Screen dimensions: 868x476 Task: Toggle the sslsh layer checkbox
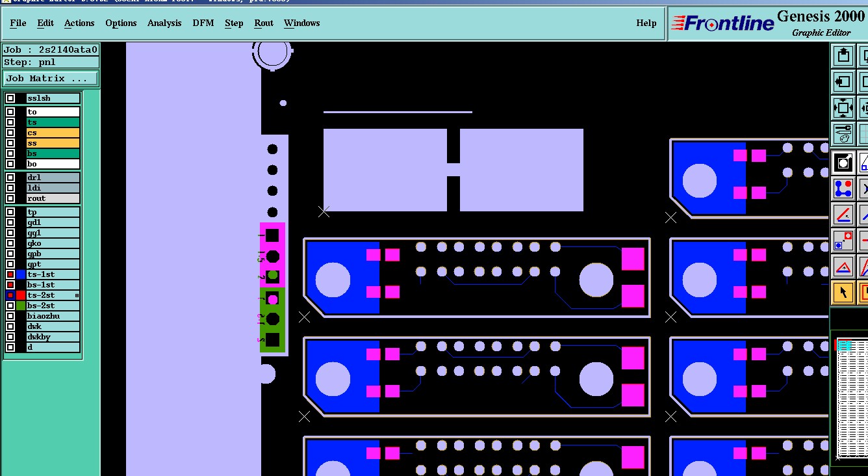coord(10,99)
